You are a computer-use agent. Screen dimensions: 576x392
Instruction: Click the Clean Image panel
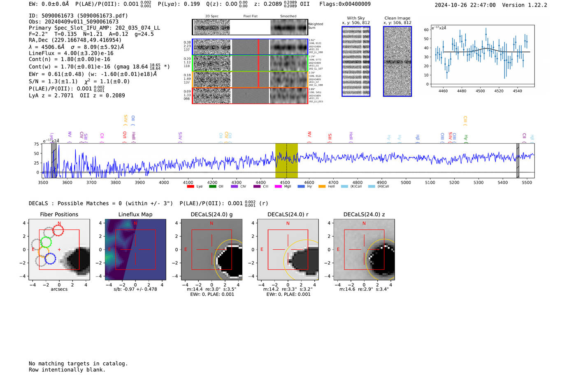[x=397, y=61]
